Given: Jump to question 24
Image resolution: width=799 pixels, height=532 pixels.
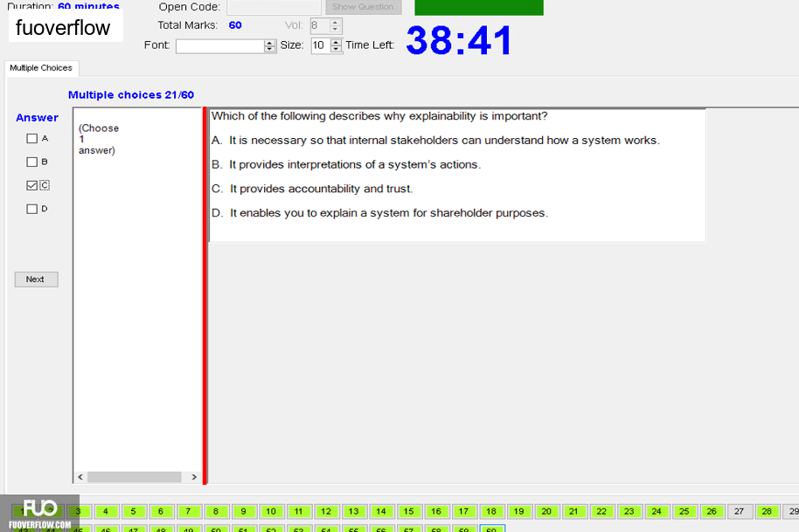Looking at the screenshot, I should click(657, 511).
